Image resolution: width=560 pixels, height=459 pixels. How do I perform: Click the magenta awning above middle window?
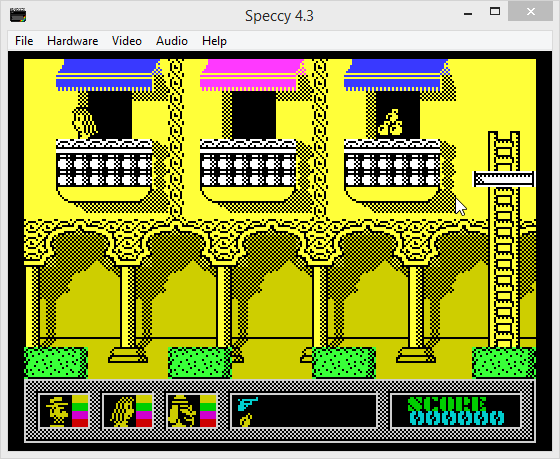252,75
